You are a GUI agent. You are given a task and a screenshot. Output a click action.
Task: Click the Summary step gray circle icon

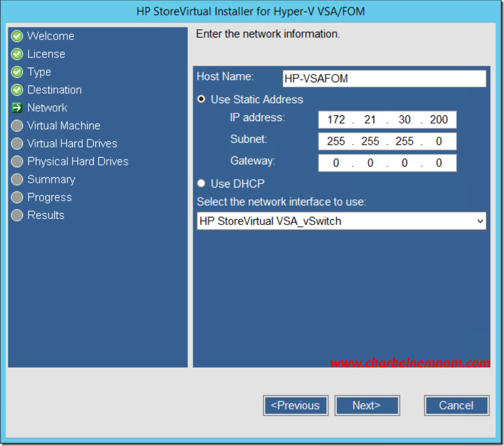pos(17,179)
